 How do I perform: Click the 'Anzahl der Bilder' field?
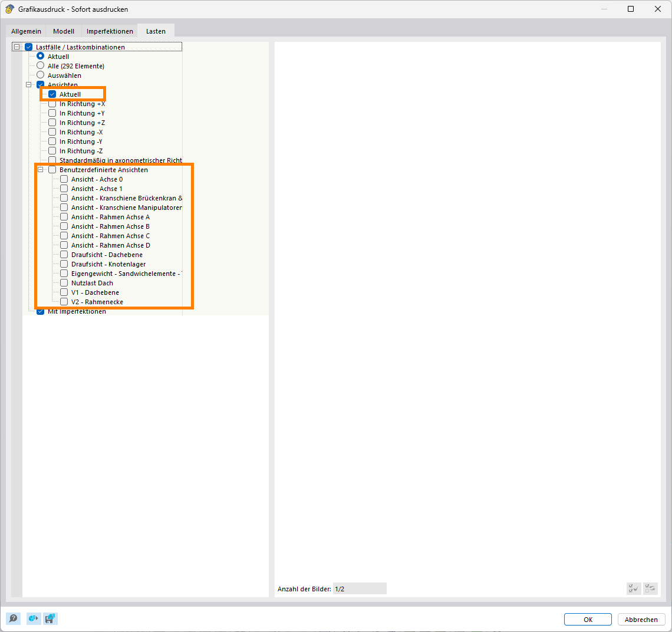[x=359, y=589]
